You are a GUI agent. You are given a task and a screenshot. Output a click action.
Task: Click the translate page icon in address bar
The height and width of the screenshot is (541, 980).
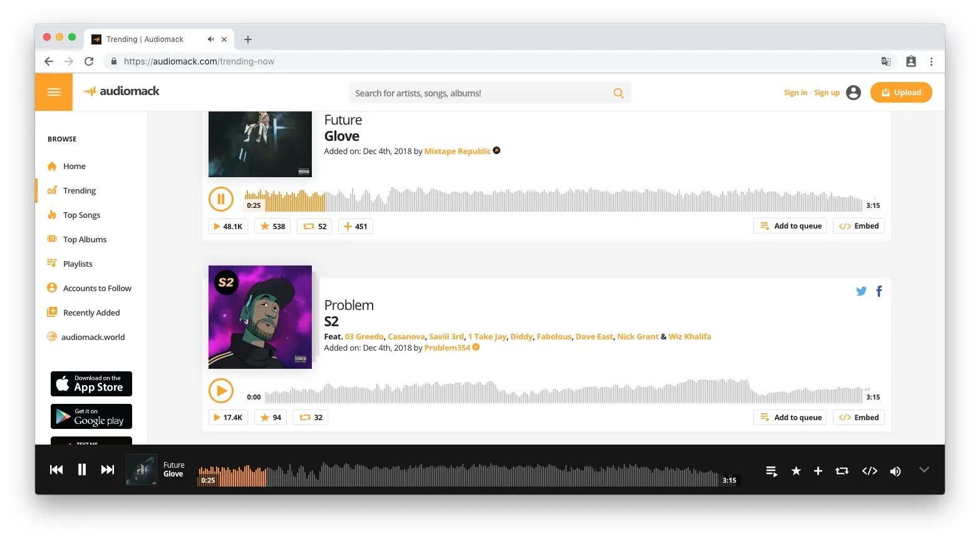click(x=886, y=61)
